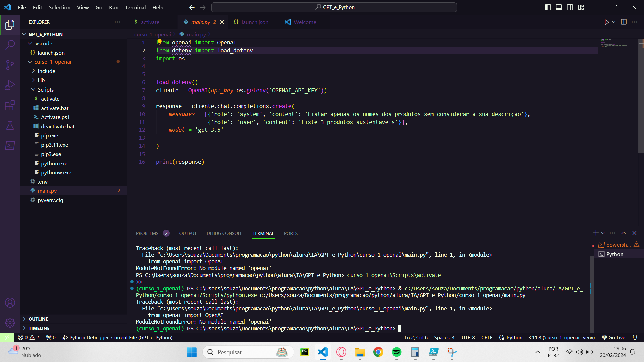Open the Selection menu

point(59,7)
